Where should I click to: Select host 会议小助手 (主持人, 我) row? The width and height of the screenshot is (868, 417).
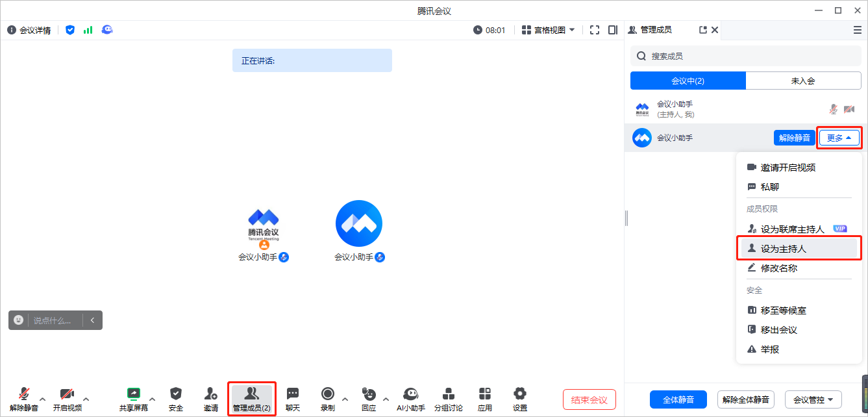[x=746, y=109]
